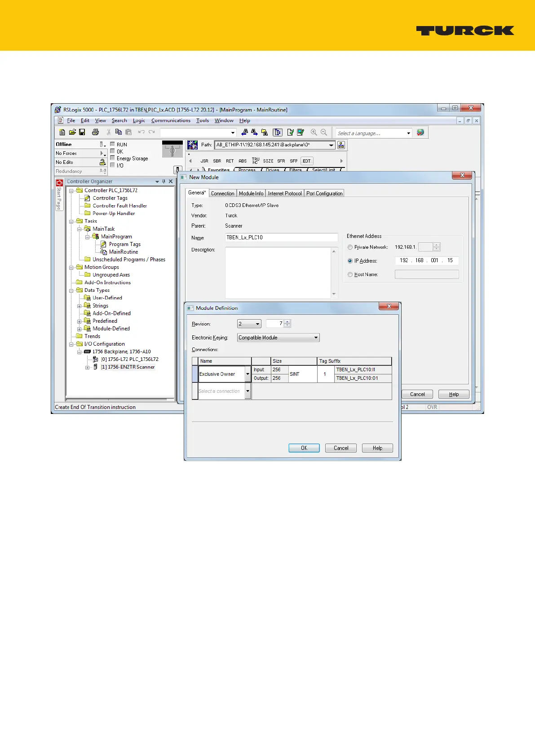Click the Start Page side tab
535x756 pixels.
(59, 195)
